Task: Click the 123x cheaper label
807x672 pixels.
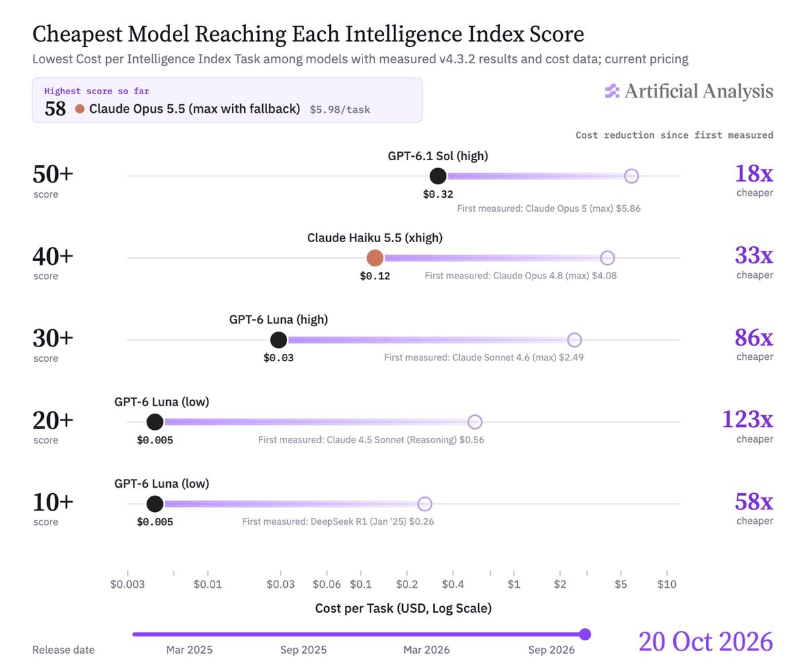Action: (748, 426)
